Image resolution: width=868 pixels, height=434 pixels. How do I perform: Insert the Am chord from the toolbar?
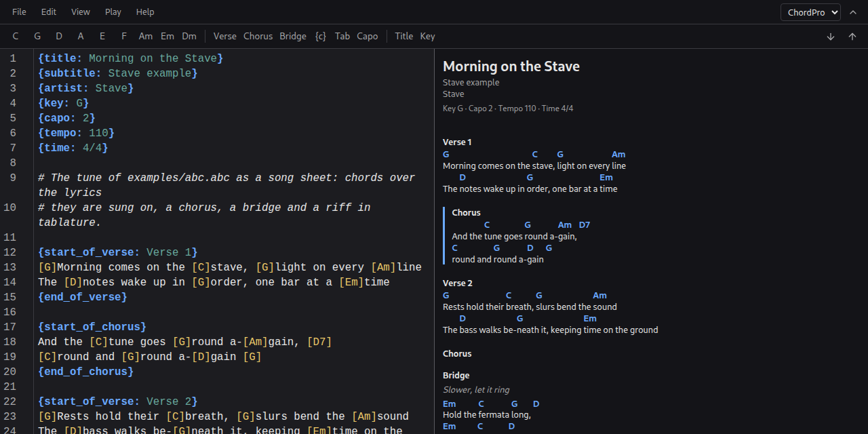coord(146,37)
